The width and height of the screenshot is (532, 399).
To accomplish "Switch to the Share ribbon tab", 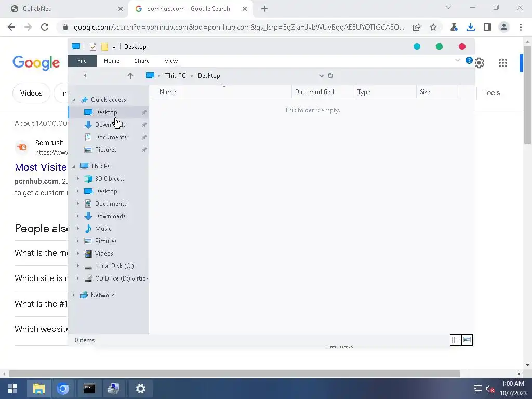I will (142, 61).
